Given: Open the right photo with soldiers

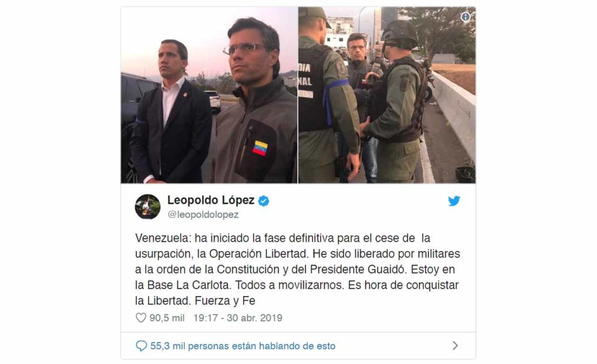Looking at the screenshot, I should [x=387, y=95].
